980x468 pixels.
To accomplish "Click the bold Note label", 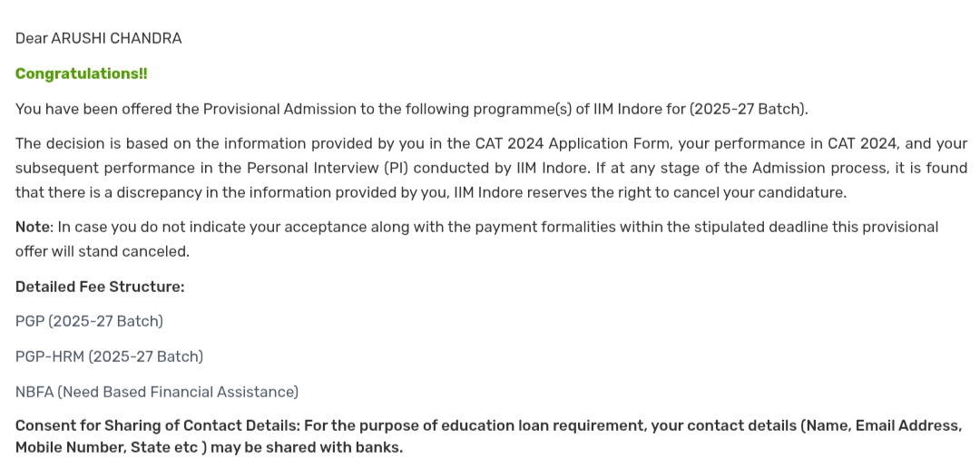I will [32, 227].
